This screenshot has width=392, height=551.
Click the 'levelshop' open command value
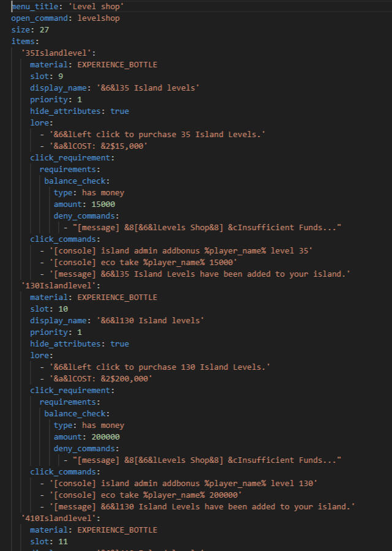coord(99,18)
